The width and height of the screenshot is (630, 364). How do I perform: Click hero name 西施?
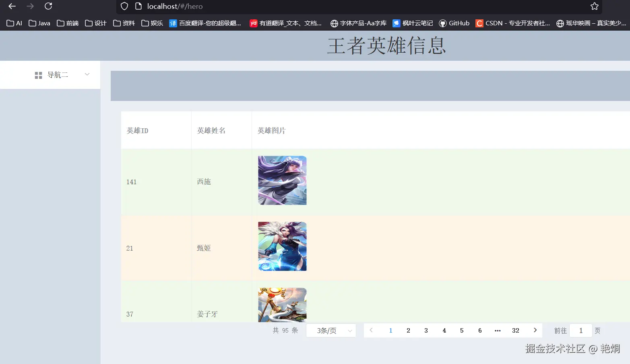(x=204, y=182)
